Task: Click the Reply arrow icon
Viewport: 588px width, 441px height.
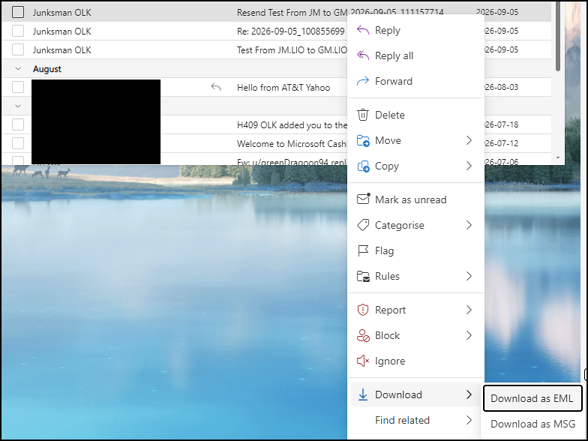Action: point(363,30)
